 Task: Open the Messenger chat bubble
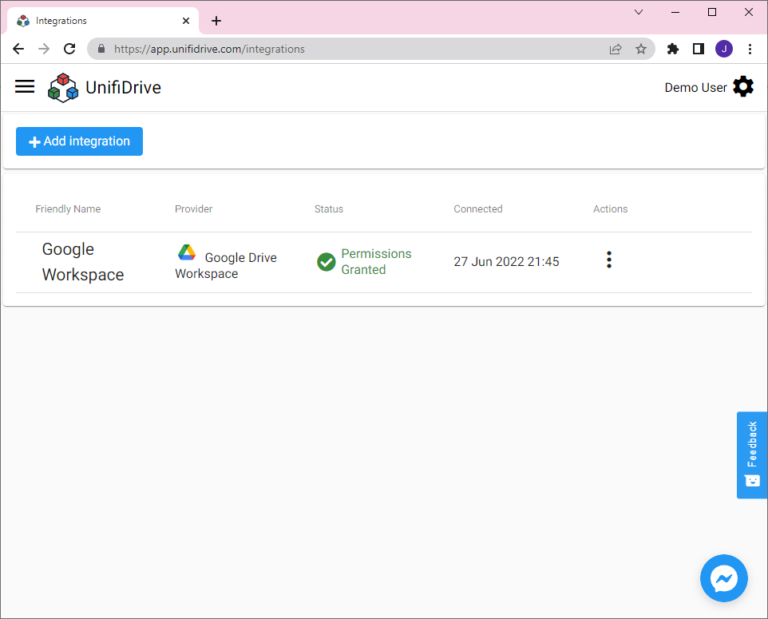point(723,578)
